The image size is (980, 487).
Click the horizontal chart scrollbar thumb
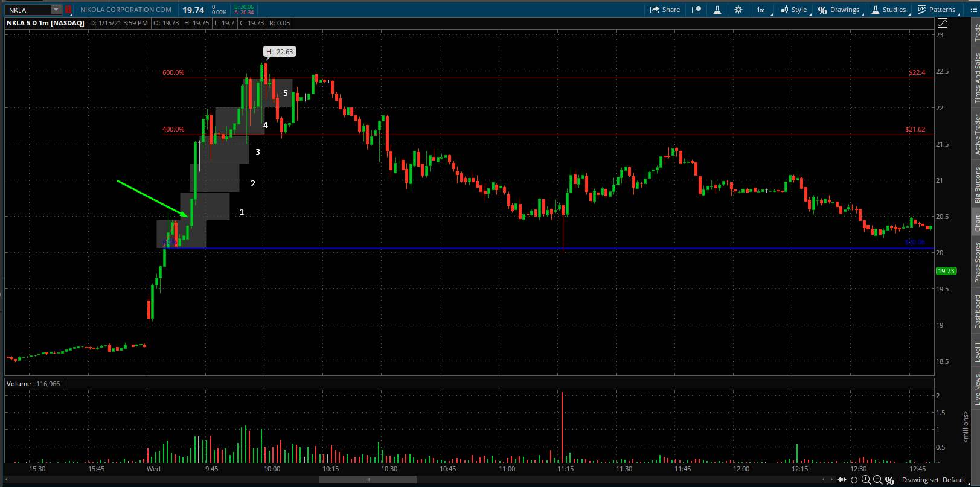[367, 480]
